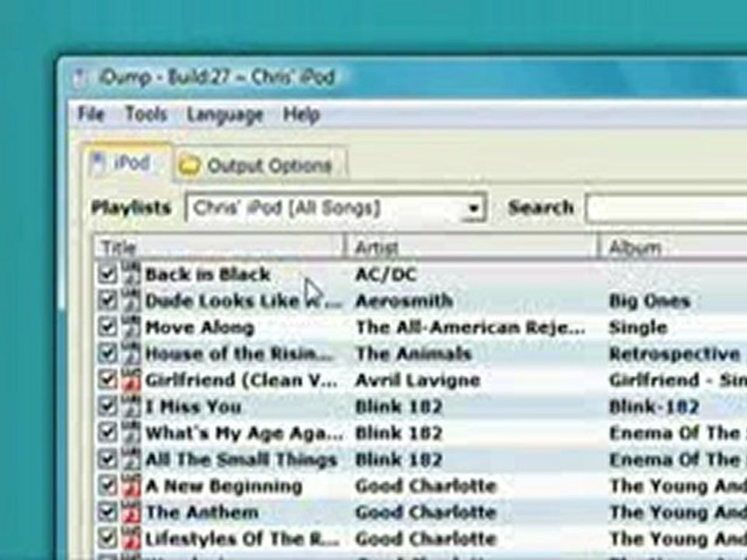Click the file icon beside Back in Black
This screenshot has width=747, height=560.
[x=131, y=273]
